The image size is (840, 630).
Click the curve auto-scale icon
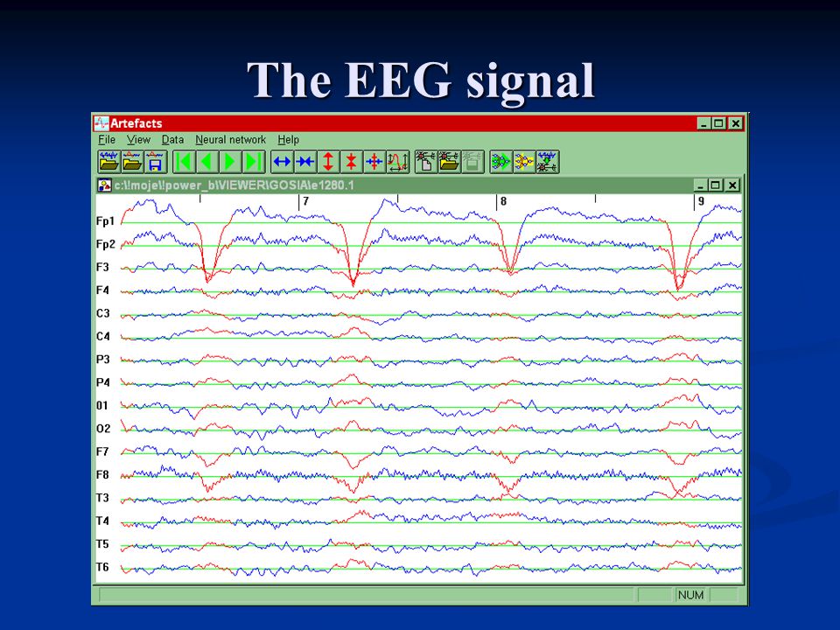(x=397, y=161)
